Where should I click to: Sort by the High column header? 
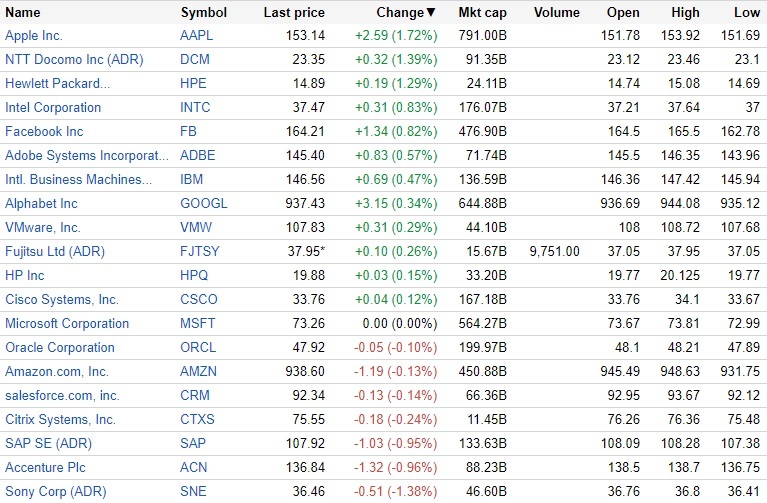pyautogui.click(x=685, y=13)
